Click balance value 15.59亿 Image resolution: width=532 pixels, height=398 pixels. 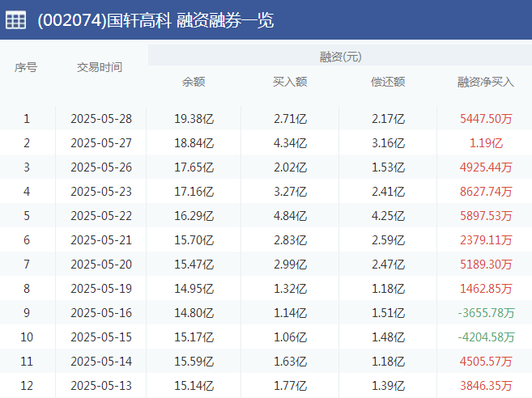[x=194, y=362]
